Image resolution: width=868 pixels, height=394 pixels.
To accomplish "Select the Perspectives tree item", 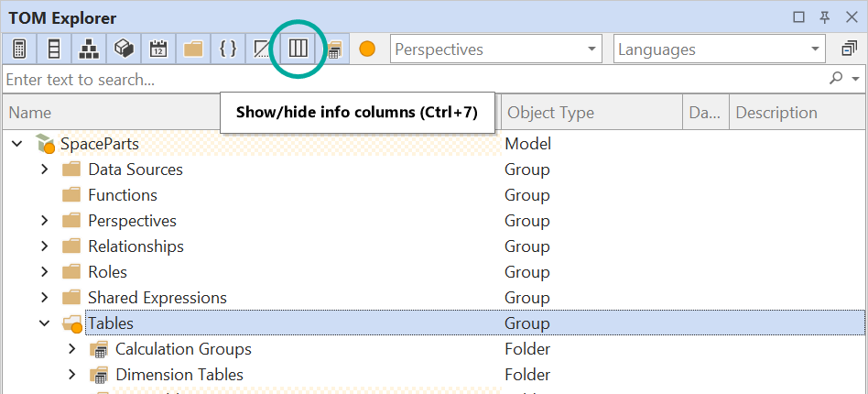I will pos(132,221).
